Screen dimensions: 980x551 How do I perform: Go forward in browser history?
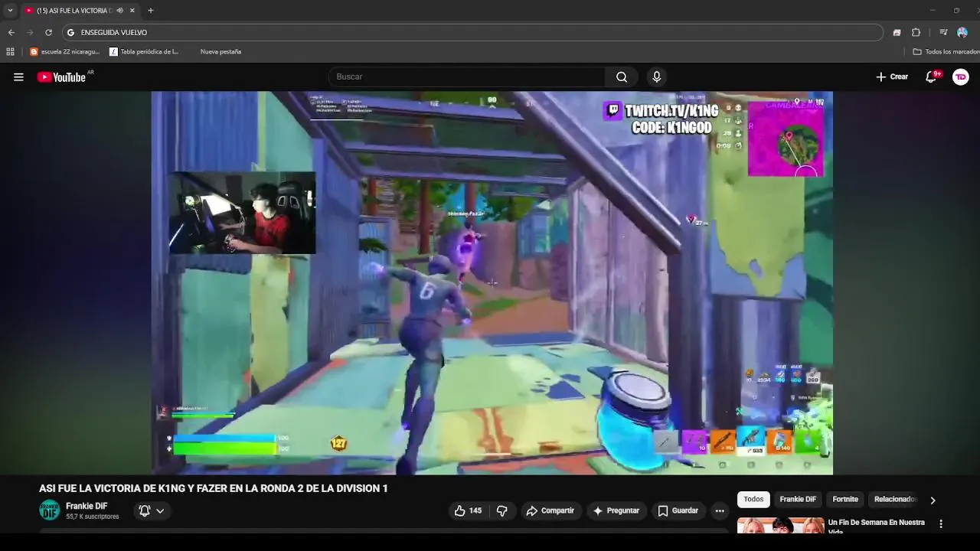pos(30,32)
